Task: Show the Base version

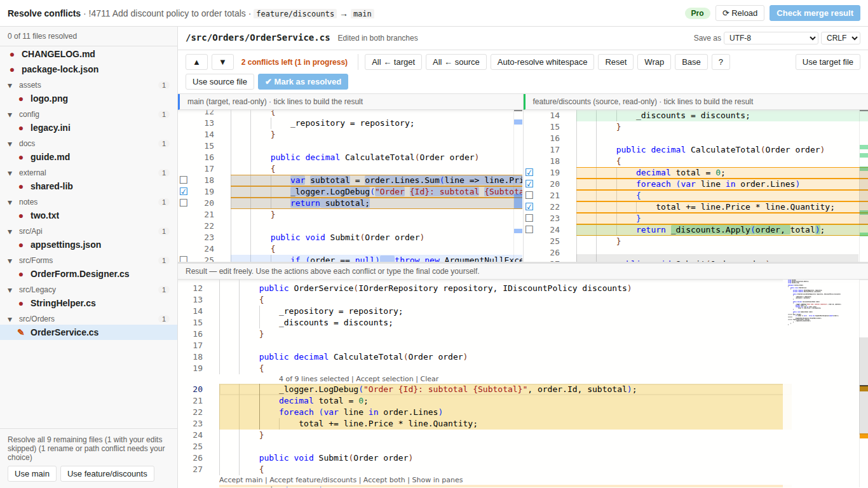Action: 691,62
